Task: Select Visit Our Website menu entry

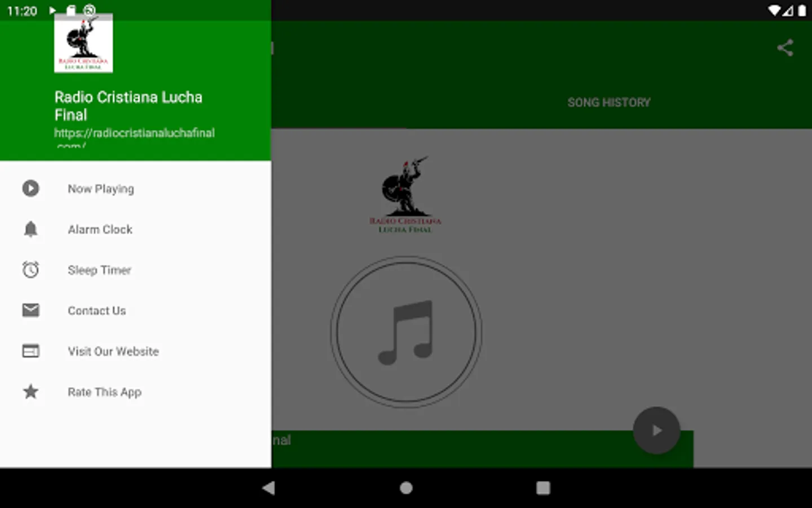Action: 135,351
